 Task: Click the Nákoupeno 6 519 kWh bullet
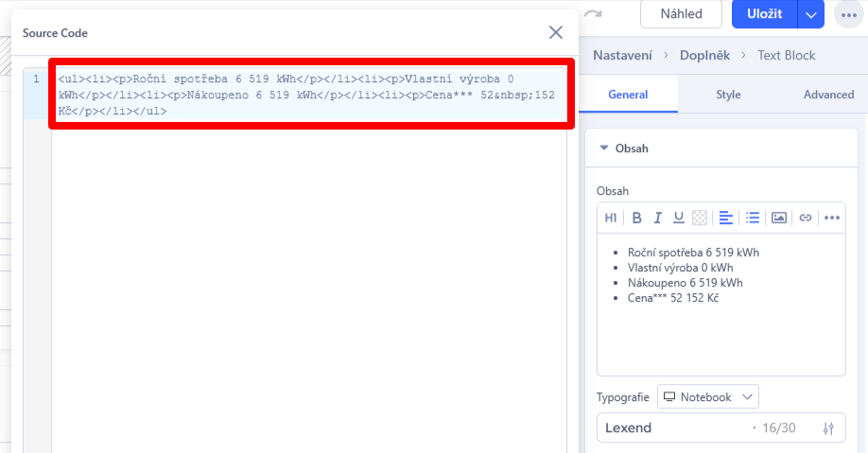coord(685,283)
